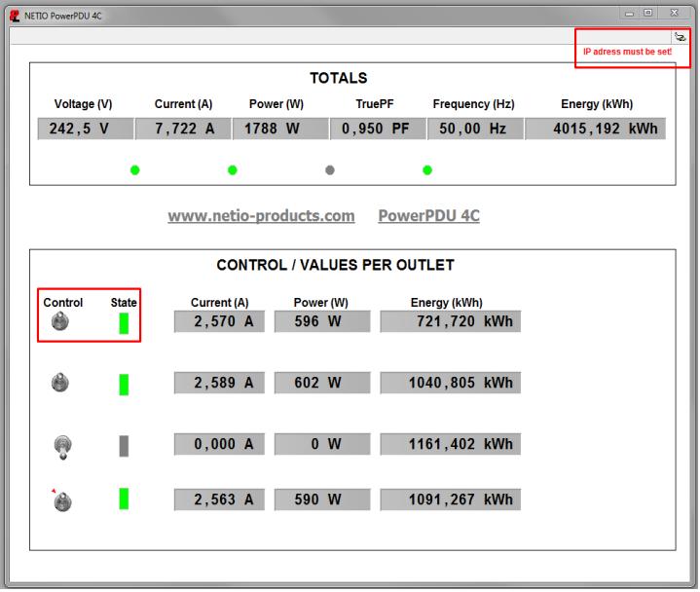This screenshot has width=700, height=592.
Task: Click the outlet current value 2,589 A
Action: pos(219,383)
